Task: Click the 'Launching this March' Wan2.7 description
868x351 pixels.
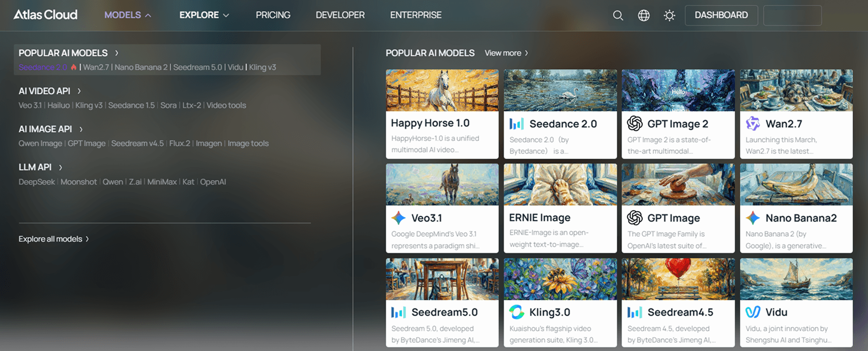Action: tap(781, 146)
